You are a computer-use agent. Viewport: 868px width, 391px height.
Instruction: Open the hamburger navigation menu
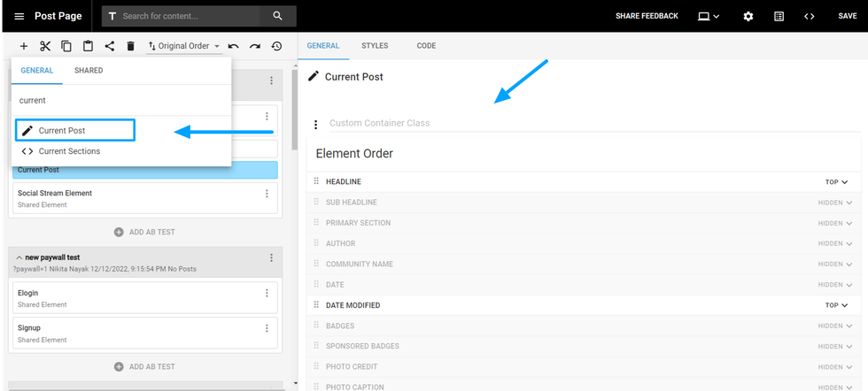[19, 16]
